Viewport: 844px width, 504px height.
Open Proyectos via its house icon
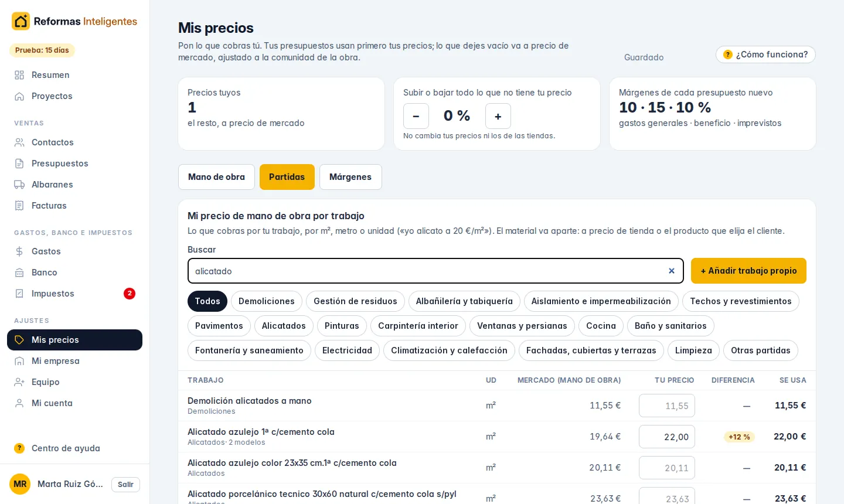click(x=19, y=96)
